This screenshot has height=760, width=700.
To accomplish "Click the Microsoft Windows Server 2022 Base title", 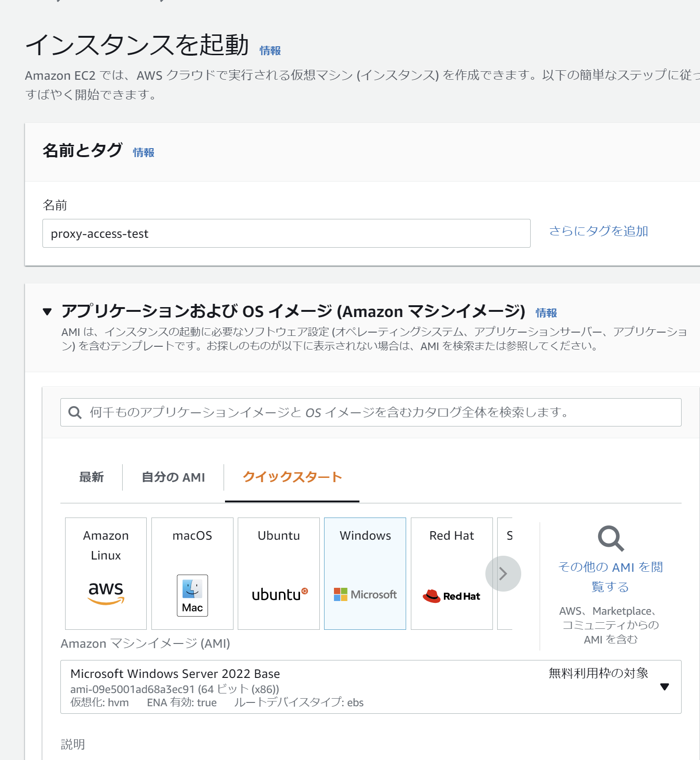I will (x=175, y=674).
